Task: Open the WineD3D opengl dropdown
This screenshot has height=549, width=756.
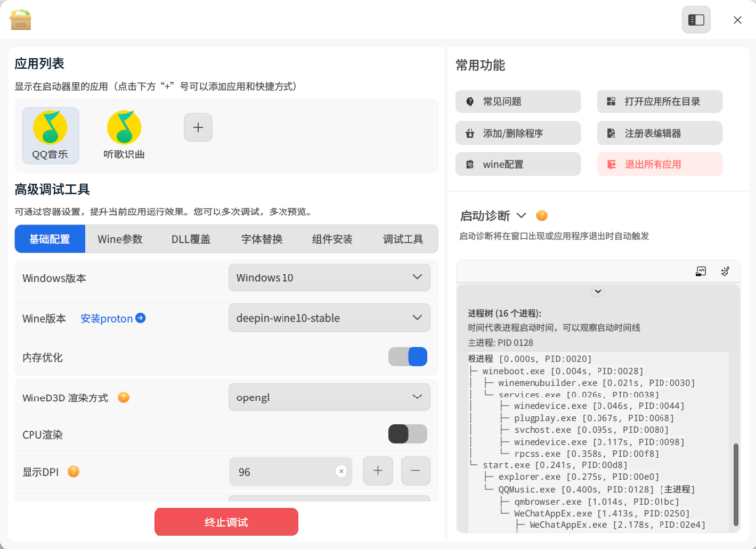Action: tap(330, 397)
